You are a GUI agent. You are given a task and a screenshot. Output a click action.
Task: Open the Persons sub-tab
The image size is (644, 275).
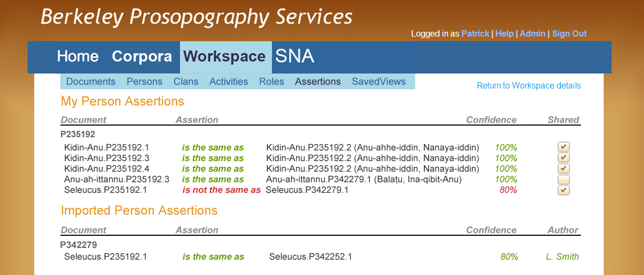(144, 82)
